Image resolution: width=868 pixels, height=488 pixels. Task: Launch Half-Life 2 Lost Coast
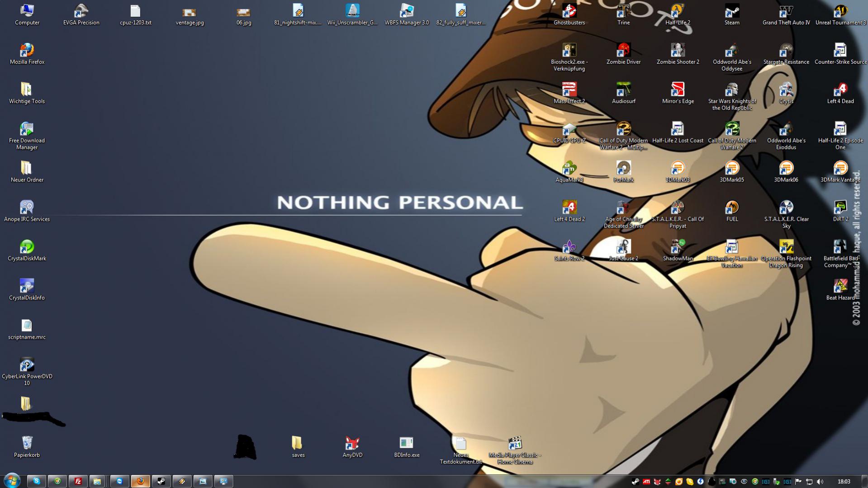tap(678, 132)
